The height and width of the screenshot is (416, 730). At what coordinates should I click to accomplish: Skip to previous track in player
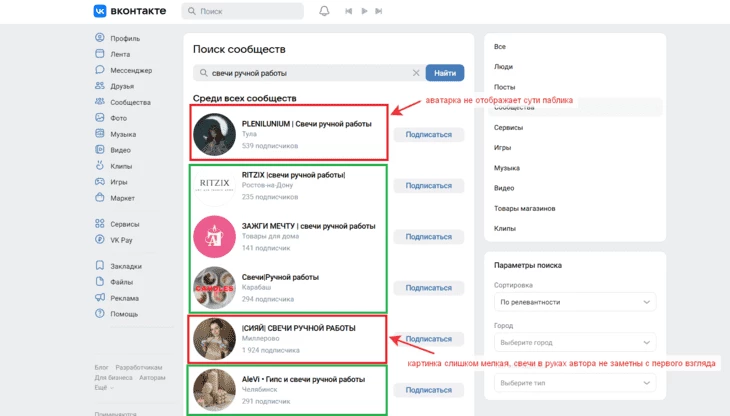click(348, 11)
